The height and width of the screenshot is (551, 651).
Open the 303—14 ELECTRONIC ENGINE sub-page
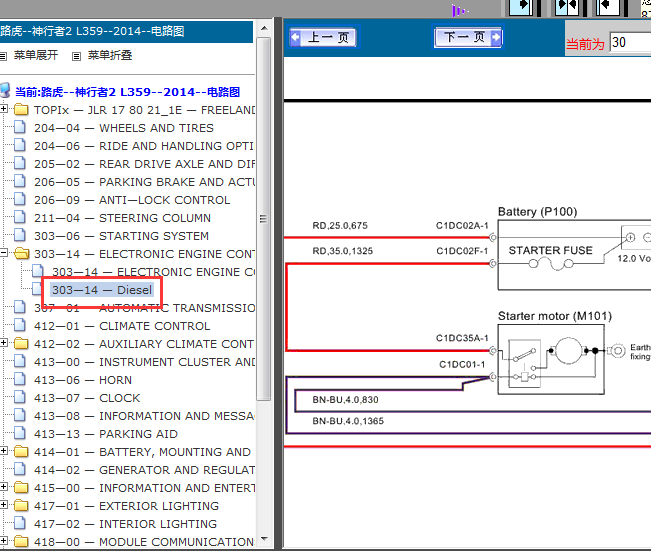pyautogui.click(x=154, y=272)
